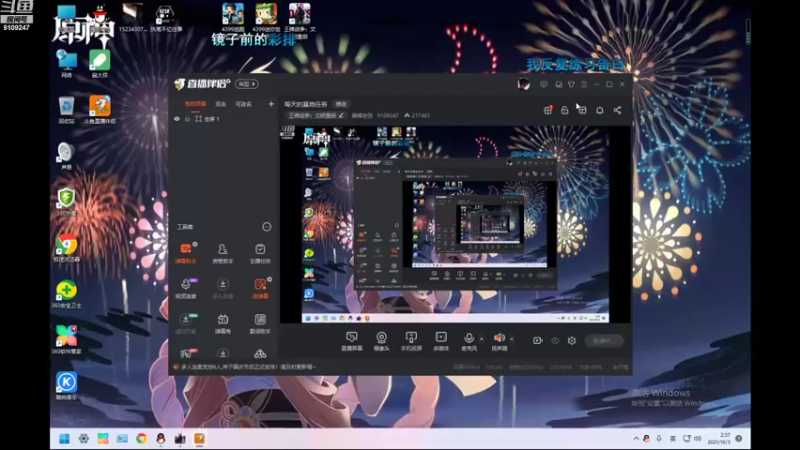The width and height of the screenshot is (800, 450).
Task: Expand speaker options arrow
Action: [x=512, y=338]
